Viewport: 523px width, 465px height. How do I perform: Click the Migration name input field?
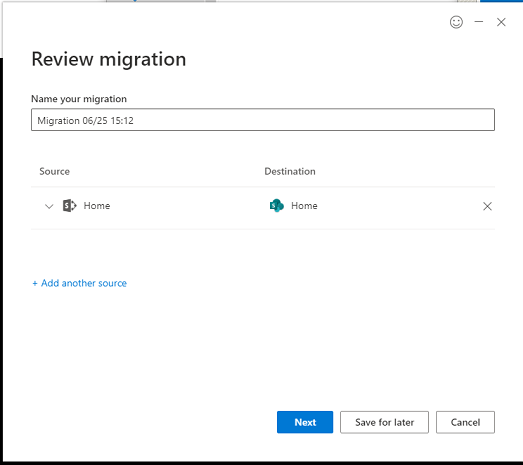click(x=263, y=120)
